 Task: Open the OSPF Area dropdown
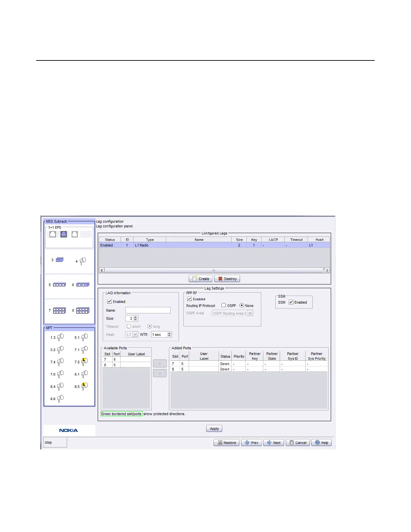232,313
